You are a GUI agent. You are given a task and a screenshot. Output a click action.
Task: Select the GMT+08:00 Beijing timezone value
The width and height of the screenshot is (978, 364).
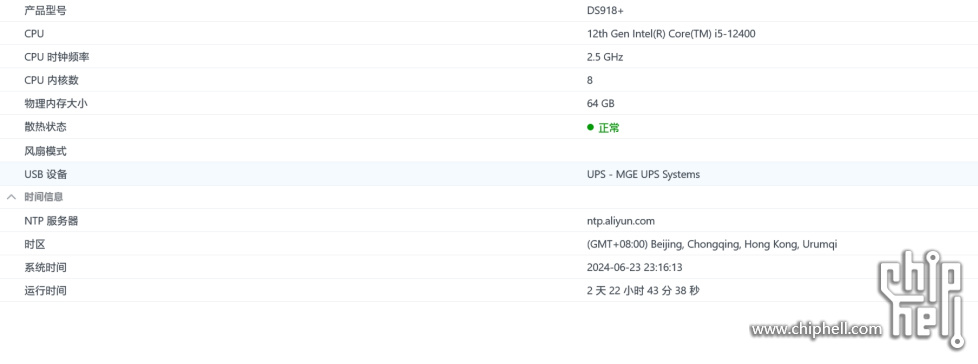pyautogui.click(x=712, y=244)
